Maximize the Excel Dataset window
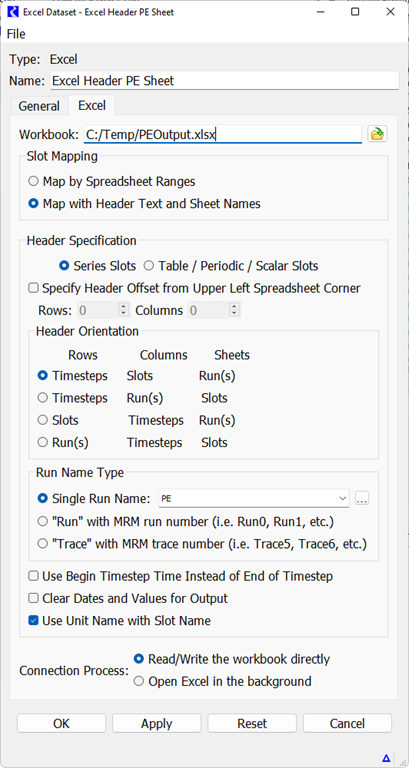409x768 pixels. (x=355, y=12)
